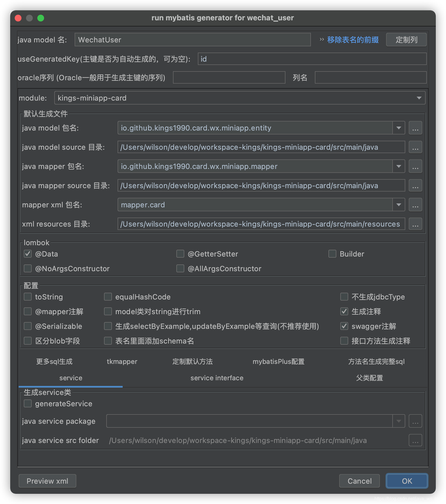Expand the module kings-miniapp-card dropdown

click(419, 98)
